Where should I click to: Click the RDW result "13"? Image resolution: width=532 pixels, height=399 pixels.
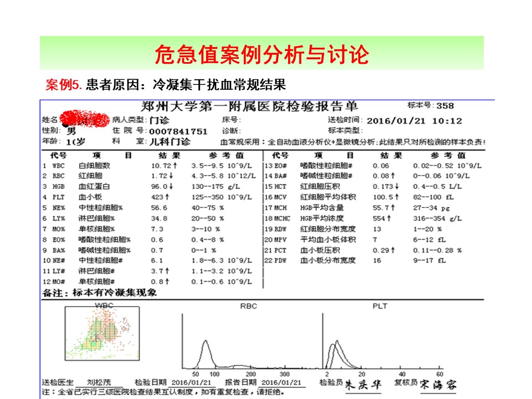coord(377,229)
